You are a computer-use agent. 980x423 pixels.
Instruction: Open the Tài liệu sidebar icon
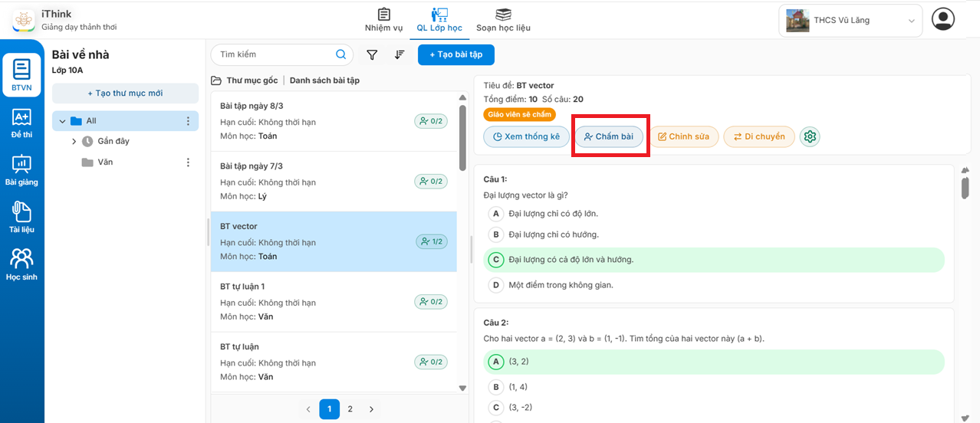point(21,218)
